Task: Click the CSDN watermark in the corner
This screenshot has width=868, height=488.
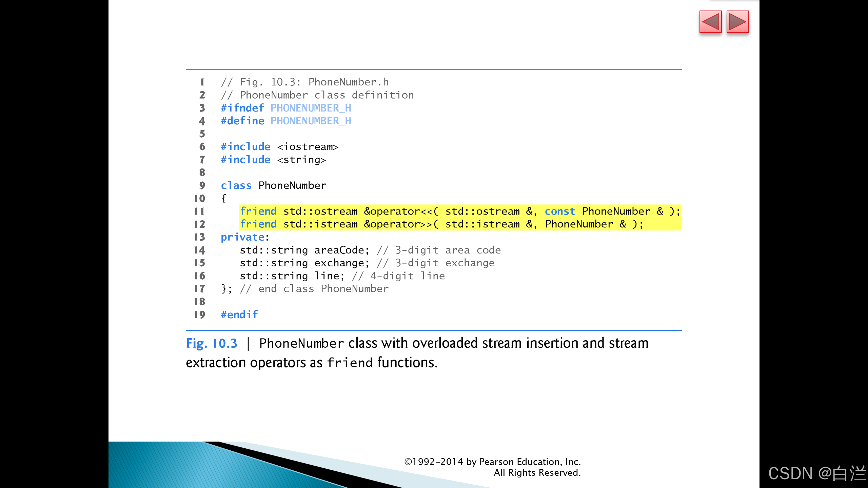Action: (x=816, y=473)
